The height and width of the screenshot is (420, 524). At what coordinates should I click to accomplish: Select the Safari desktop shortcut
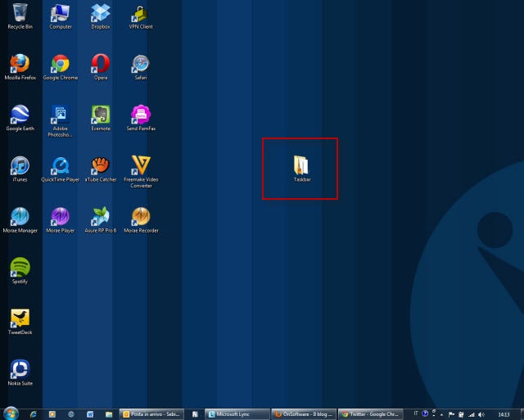141,66
